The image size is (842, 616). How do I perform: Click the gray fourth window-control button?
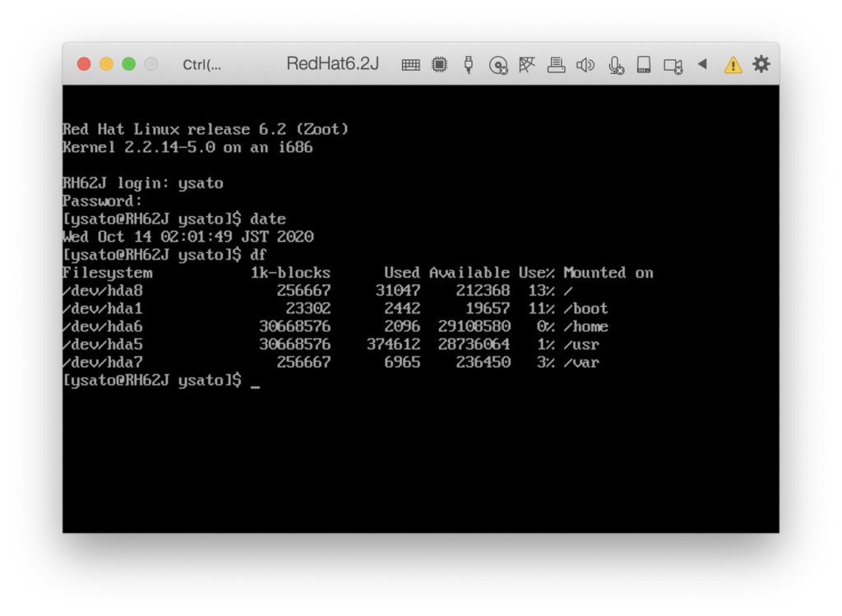coord(150,64)
